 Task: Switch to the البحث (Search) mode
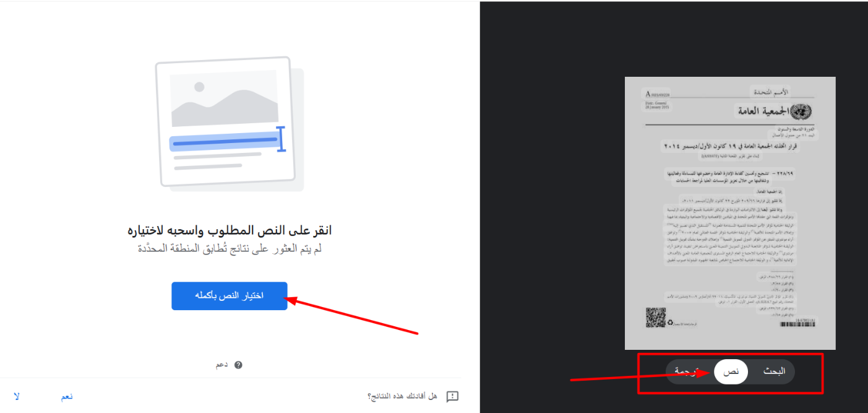pos(774,372)
